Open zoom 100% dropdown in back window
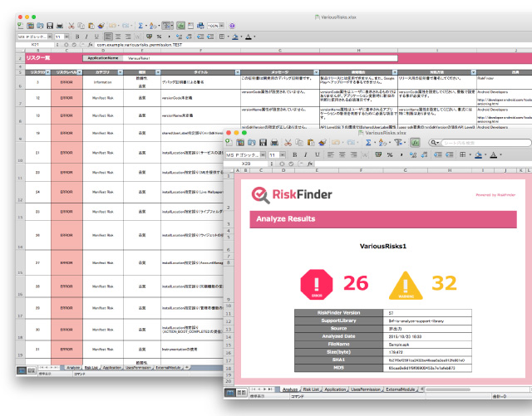532x416 pixels. 222,26
